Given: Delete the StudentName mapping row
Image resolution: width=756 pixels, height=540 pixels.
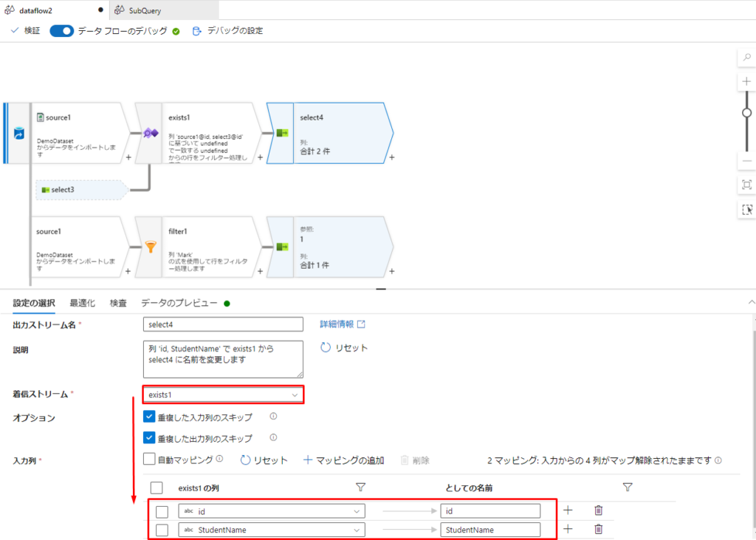Looking at the screenshot, I should (x=598, y=530).
